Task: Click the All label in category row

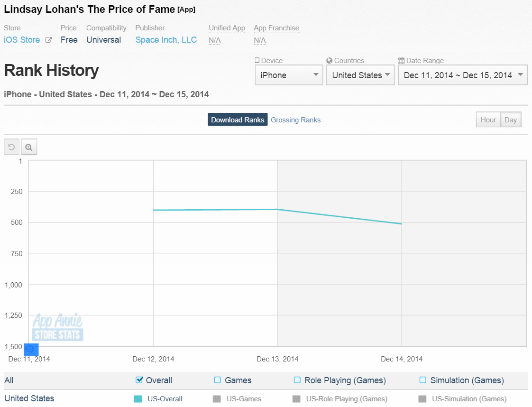Action: 9,380
